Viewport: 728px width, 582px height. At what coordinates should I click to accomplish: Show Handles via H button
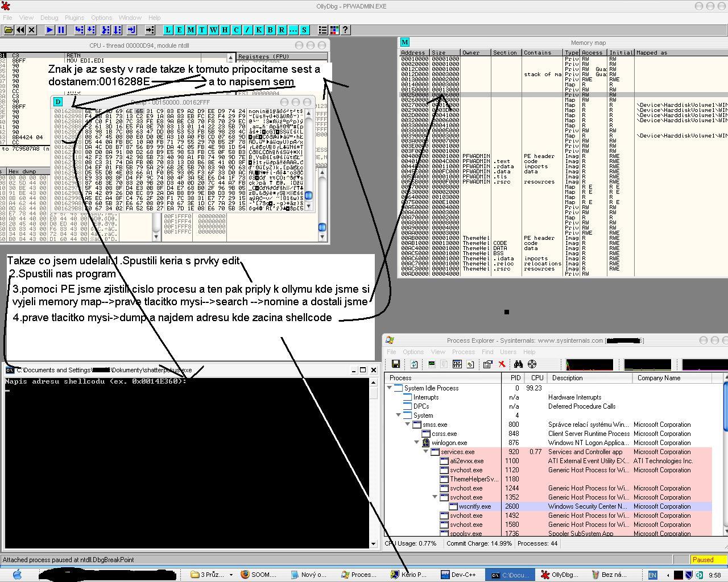225,30
